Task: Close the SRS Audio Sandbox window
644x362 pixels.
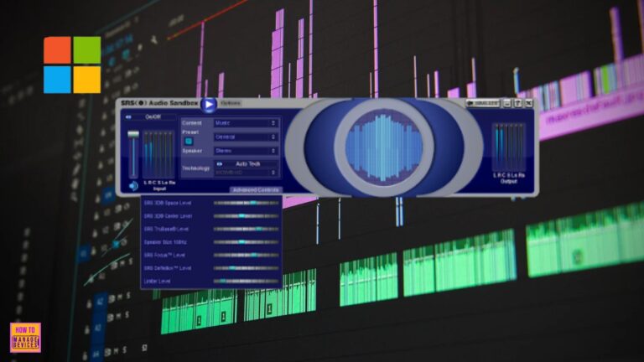Action: (528, 103)
